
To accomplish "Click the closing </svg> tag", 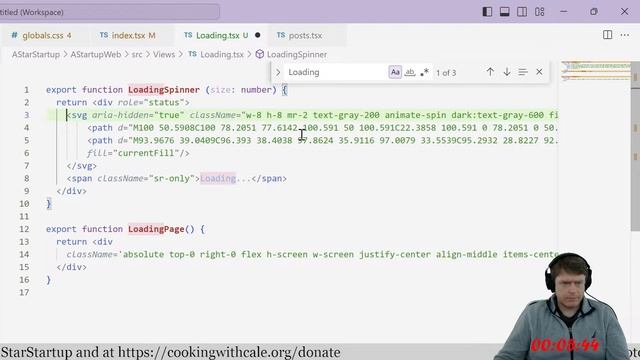I will [x=82, y=166].
